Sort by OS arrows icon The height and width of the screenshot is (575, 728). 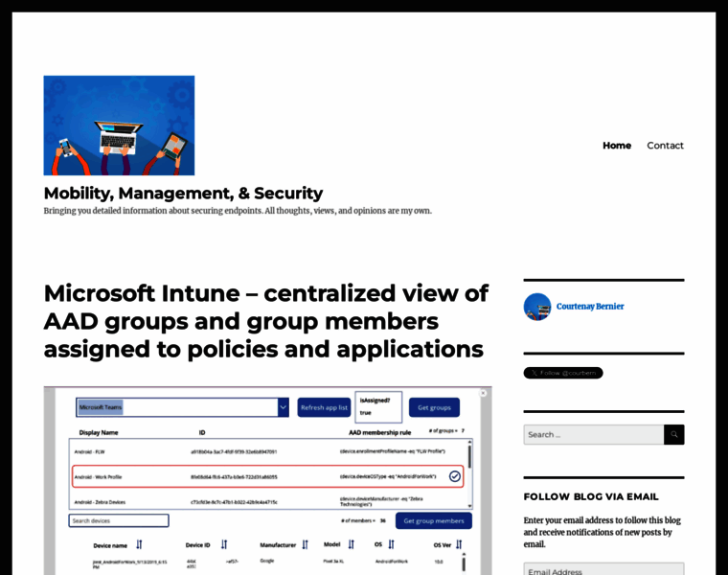click(x=392, y=544)
